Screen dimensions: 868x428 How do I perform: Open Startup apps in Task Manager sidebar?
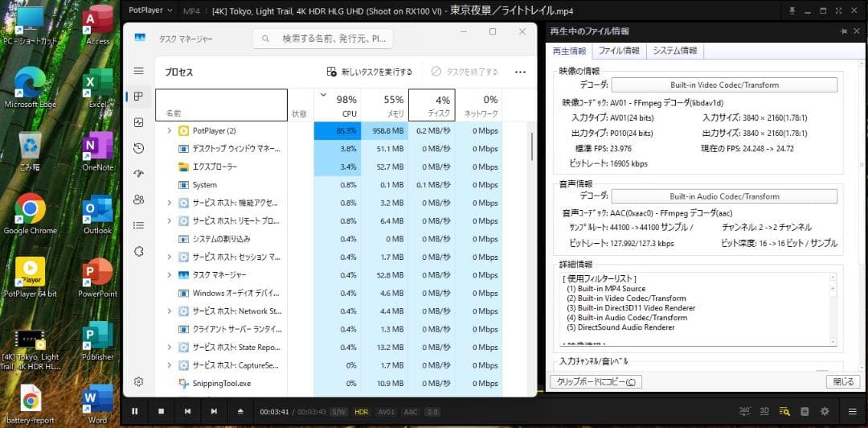click(139, 174)
